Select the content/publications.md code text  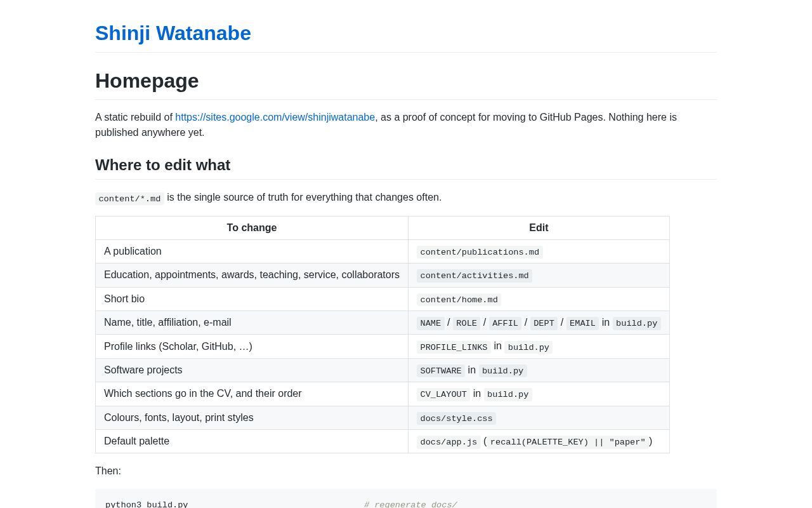pyautogui.click(x=480, y=252)
